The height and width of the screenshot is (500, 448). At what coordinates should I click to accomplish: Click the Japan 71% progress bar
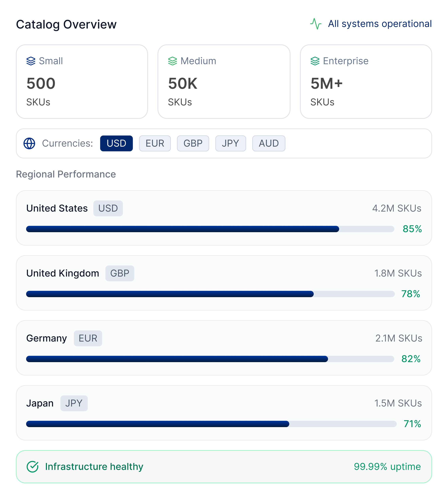point(211,424)
